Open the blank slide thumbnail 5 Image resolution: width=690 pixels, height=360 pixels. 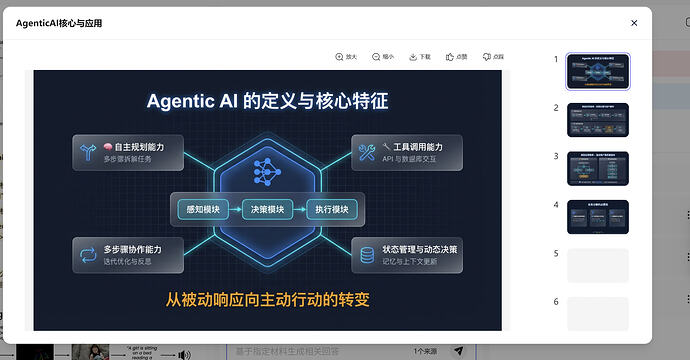(598, 265)
